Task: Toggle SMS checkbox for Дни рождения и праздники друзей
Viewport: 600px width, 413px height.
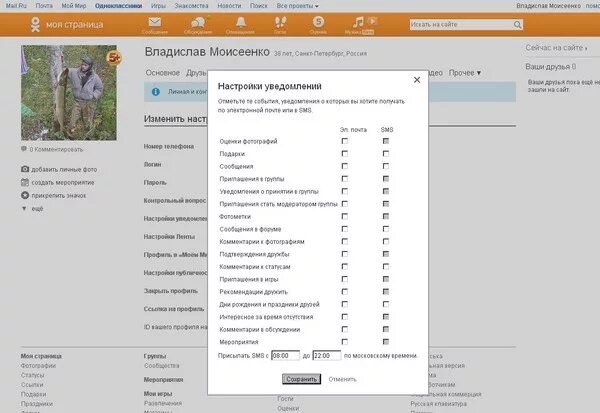Action: (x=386, y=304)
